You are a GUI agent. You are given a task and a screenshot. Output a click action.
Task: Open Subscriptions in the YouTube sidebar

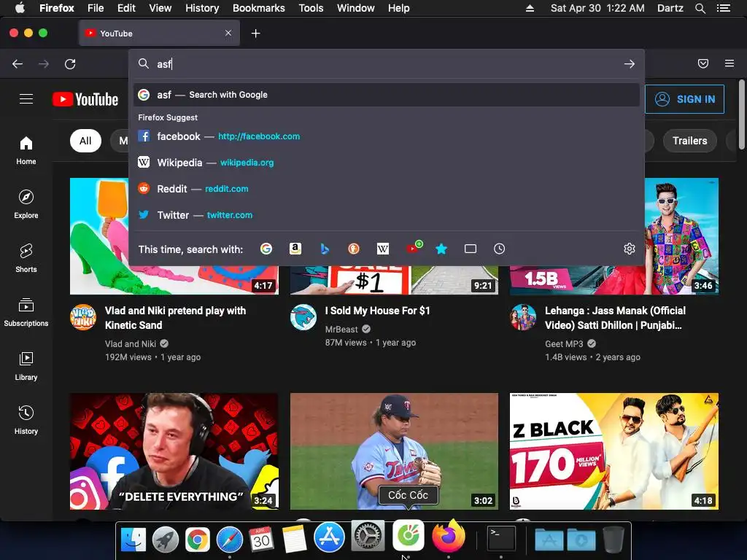[26, 311]
